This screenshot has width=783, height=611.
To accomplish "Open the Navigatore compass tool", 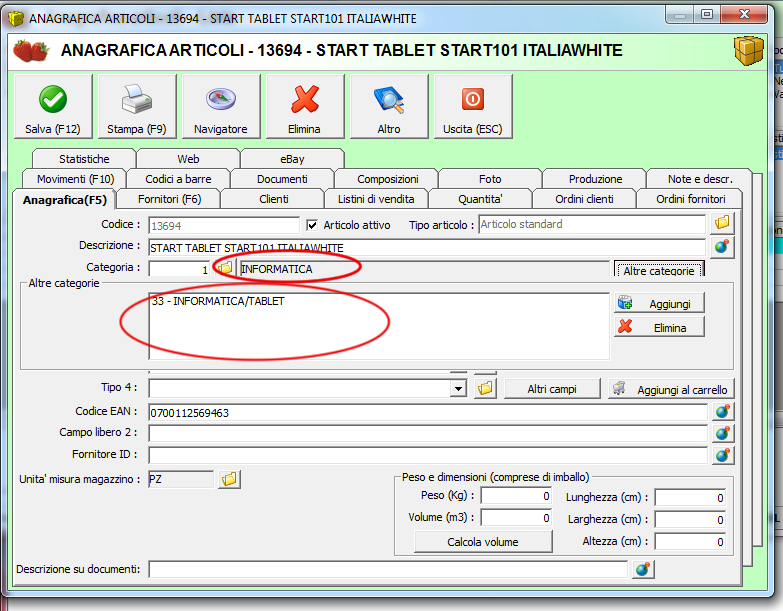I will pyautogui.click(x=221, y=106).
